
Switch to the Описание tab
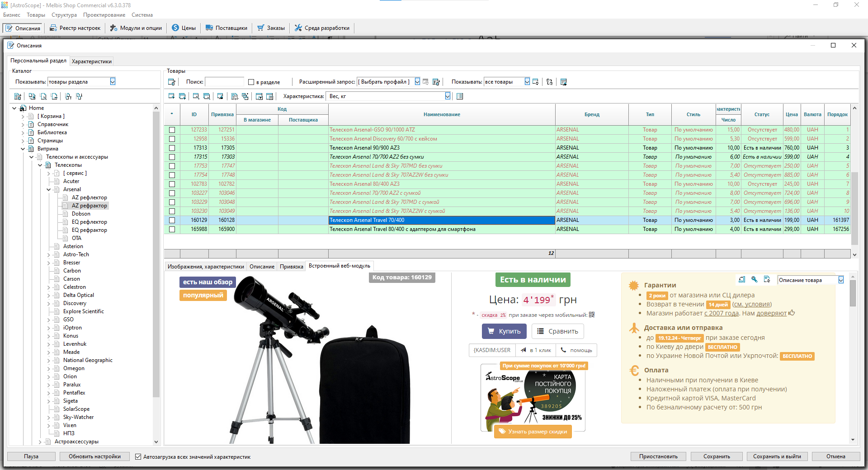click(x=262, y=266)
